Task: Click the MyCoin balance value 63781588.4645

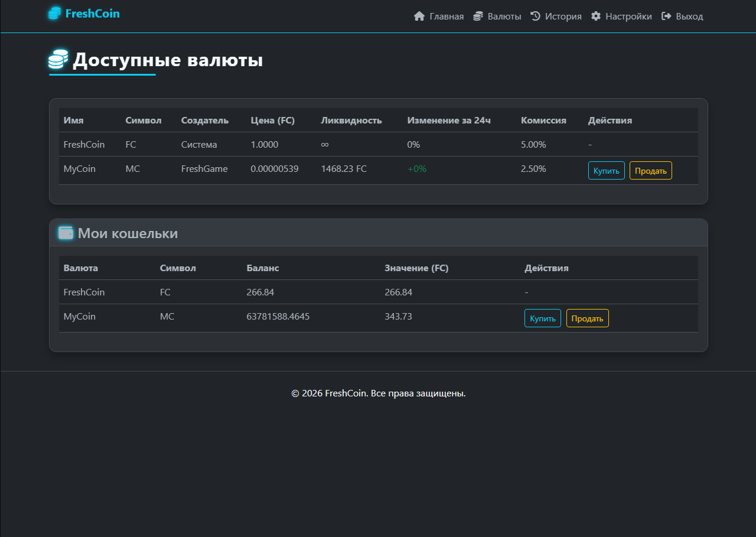Action: 278,317
